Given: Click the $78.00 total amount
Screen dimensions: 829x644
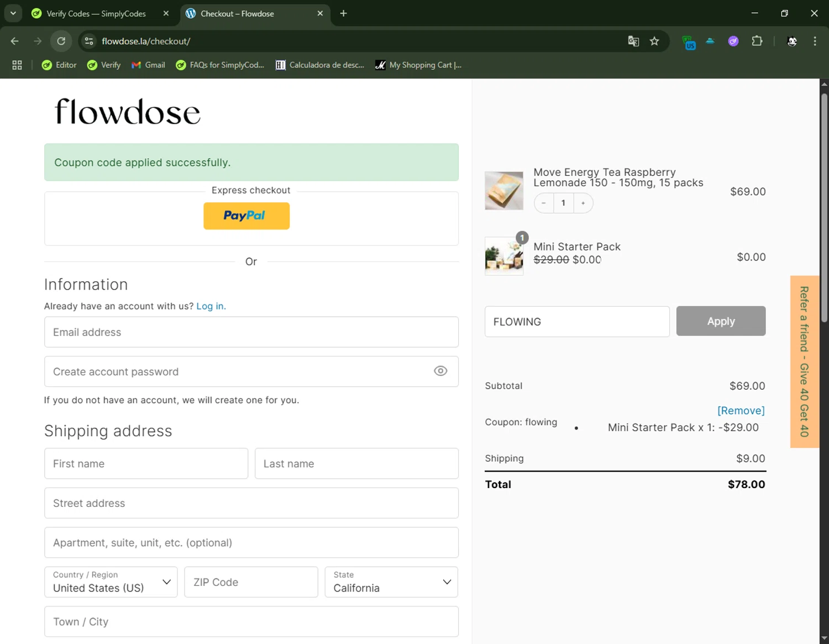Looking at the screenshot, I should pos(746,484).
